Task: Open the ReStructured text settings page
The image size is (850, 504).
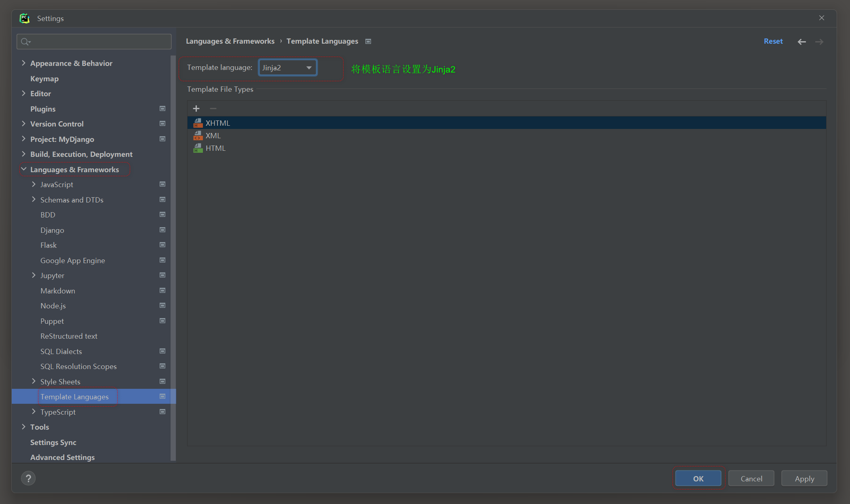Action: click(69, 336)
